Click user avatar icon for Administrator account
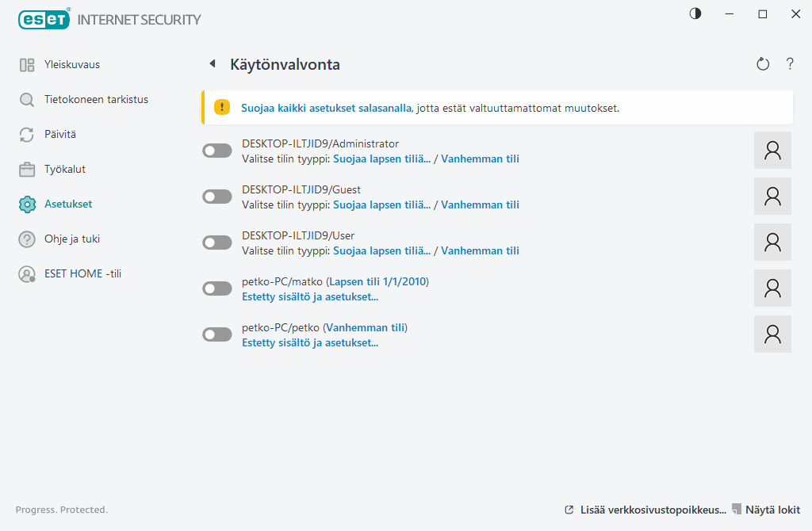 coord(772,151)
